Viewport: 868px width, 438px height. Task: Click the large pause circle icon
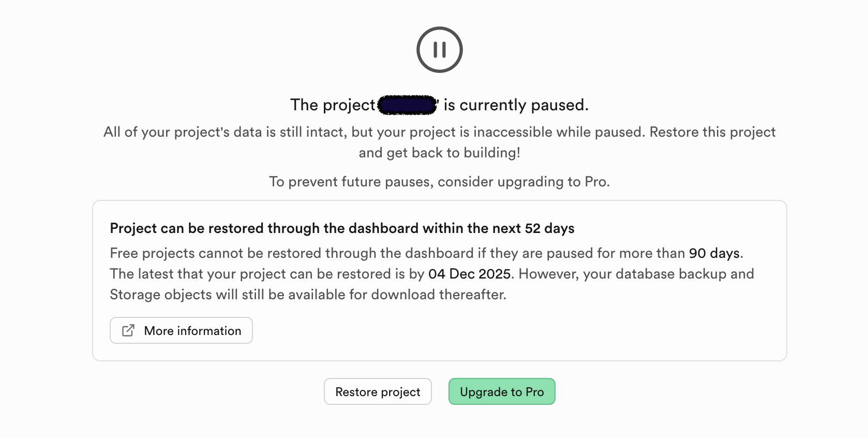coord(439,50)
